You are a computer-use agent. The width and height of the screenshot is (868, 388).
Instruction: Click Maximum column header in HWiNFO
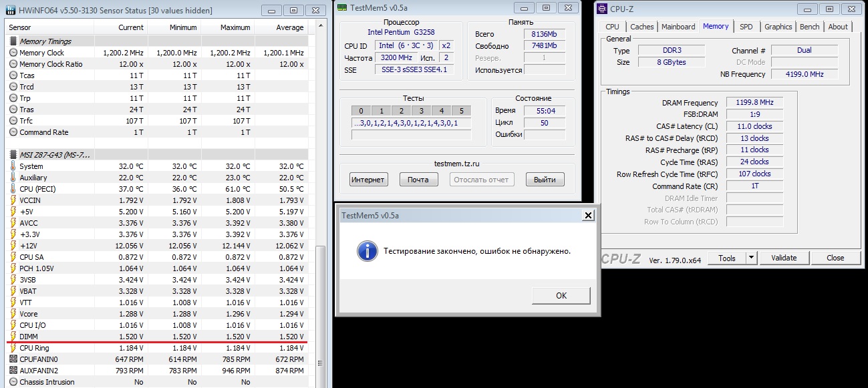tap(228, 27)
